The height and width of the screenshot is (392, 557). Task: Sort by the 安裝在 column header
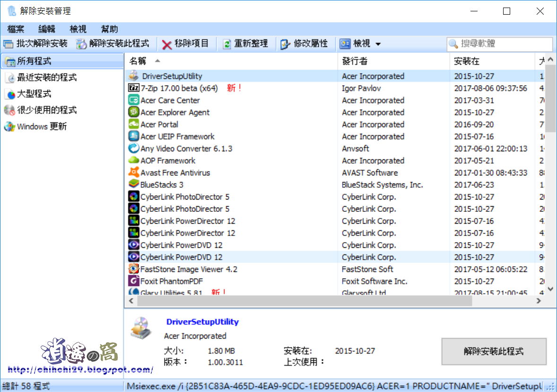[x=492, y=61]
